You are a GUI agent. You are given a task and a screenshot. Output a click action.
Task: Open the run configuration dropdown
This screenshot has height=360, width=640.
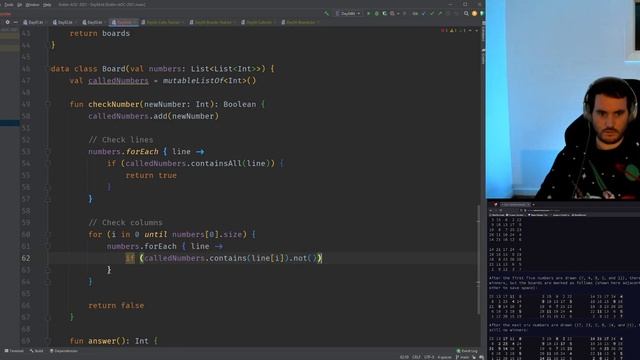pos(348,13)
